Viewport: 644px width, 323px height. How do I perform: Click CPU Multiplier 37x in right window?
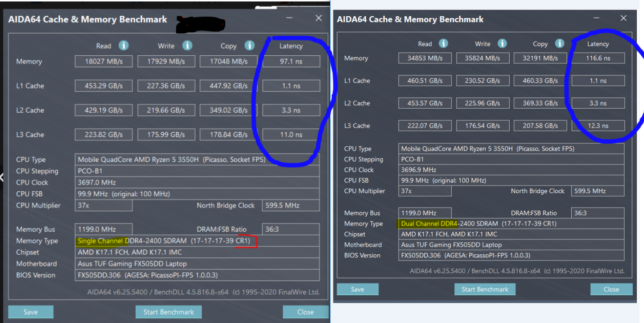click(x=425, y=191)
